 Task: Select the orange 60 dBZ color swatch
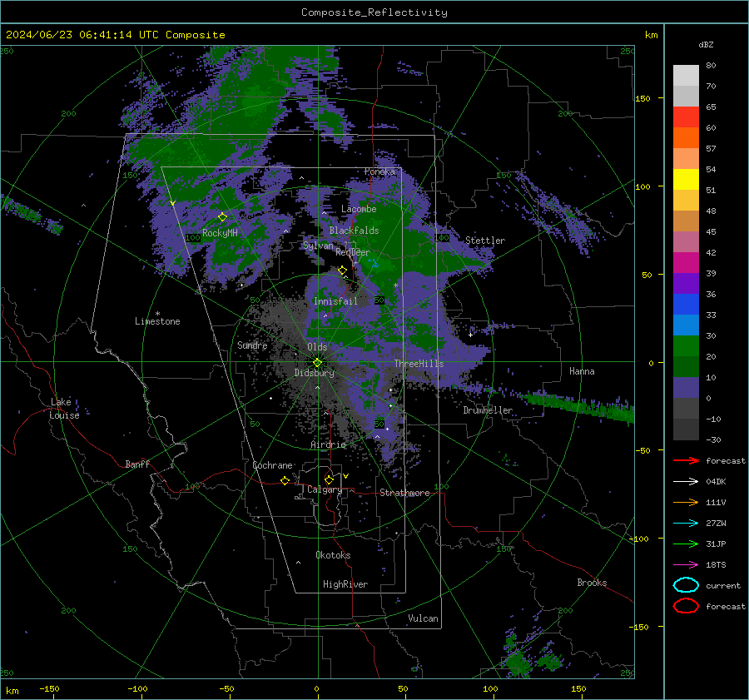686,137
